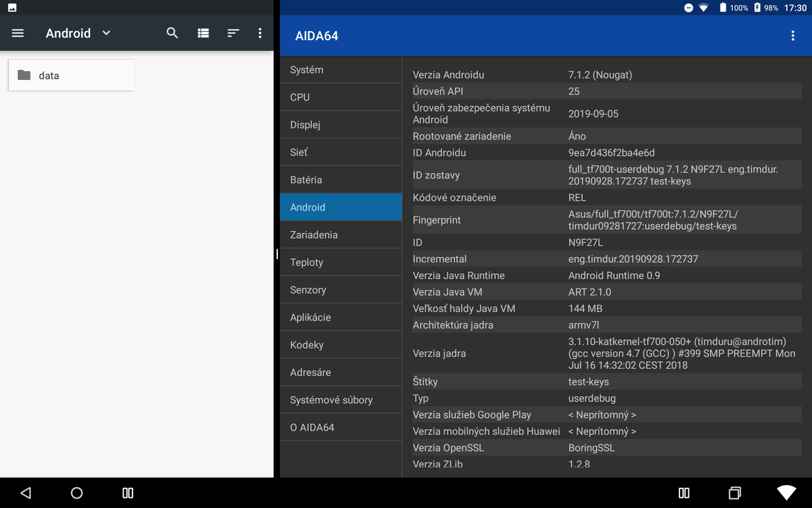
Task: Select kernel architecture value armv7l
Action: [584, 325]
